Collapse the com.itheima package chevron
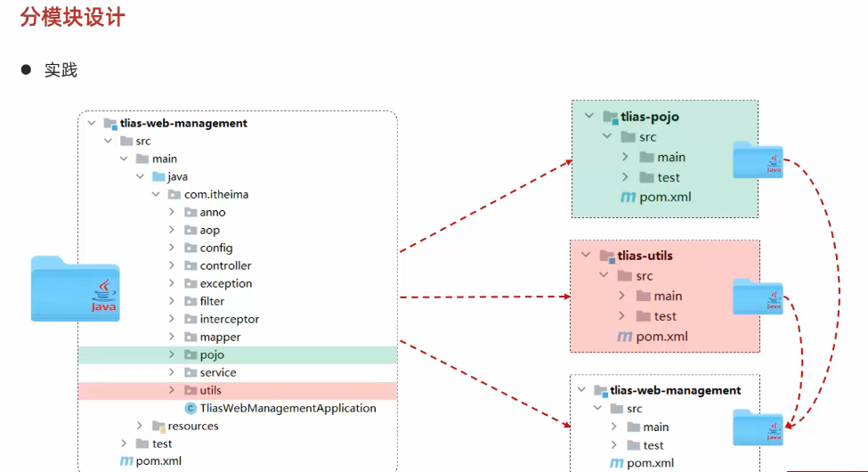 coord(156,194)
